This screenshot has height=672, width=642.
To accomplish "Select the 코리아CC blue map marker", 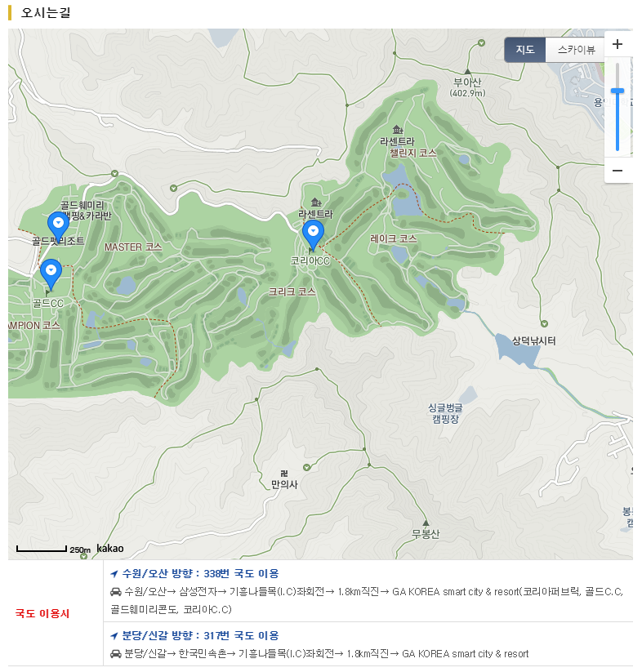I will tap(314, 235).
